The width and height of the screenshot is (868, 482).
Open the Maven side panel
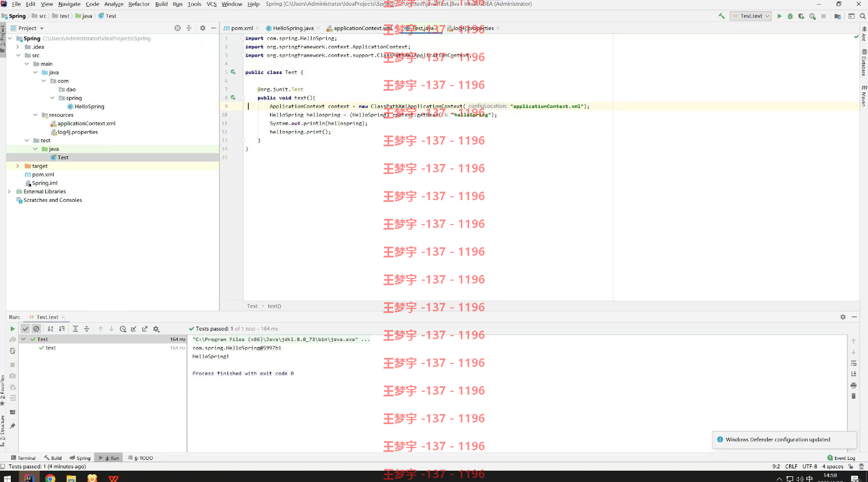pos(864,96)
